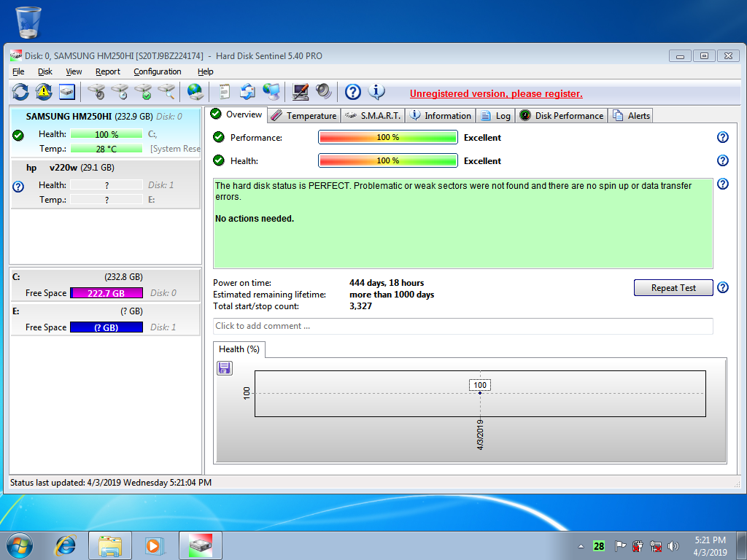Click help icon beside Performance bar
This screenshot has width=747, height=560.
coord(723,137)
